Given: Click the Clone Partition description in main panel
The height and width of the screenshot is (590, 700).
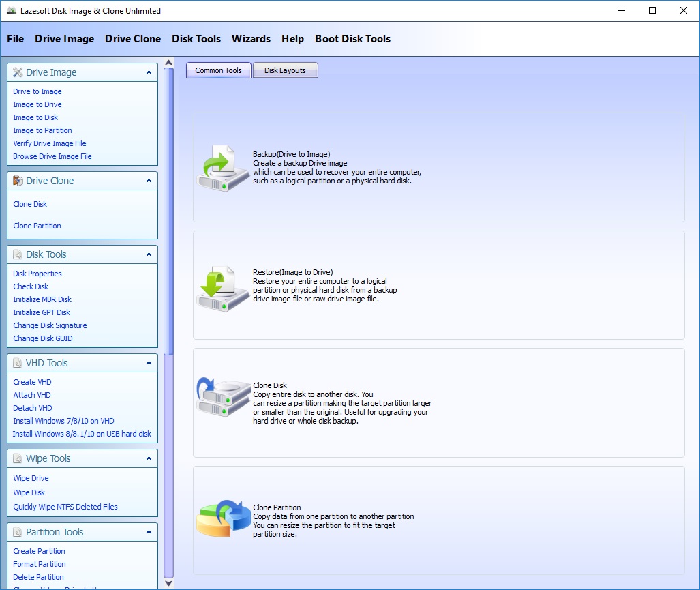Looking at the screenshot, I should point(333,521).
